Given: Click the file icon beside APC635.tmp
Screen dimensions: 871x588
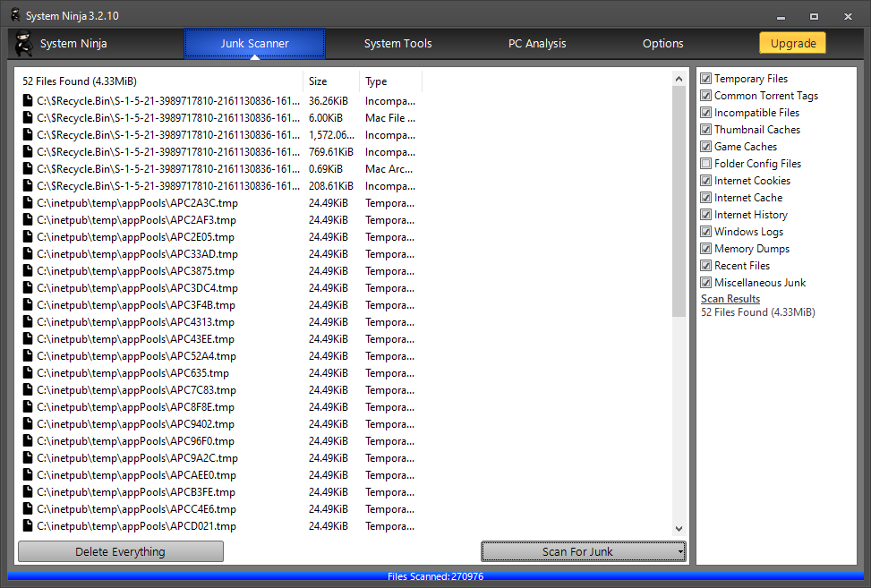Looking at the screenshot, I should pyautogui.click(x=27, y=372).
